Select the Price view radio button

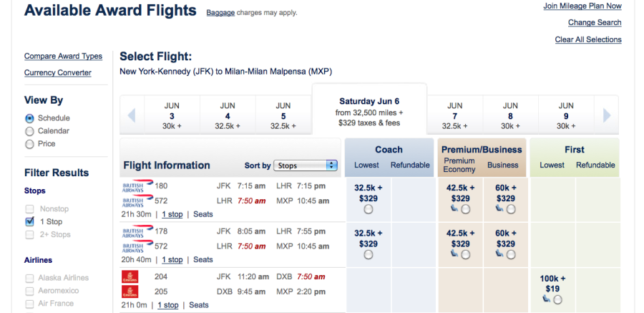(29, 144)
